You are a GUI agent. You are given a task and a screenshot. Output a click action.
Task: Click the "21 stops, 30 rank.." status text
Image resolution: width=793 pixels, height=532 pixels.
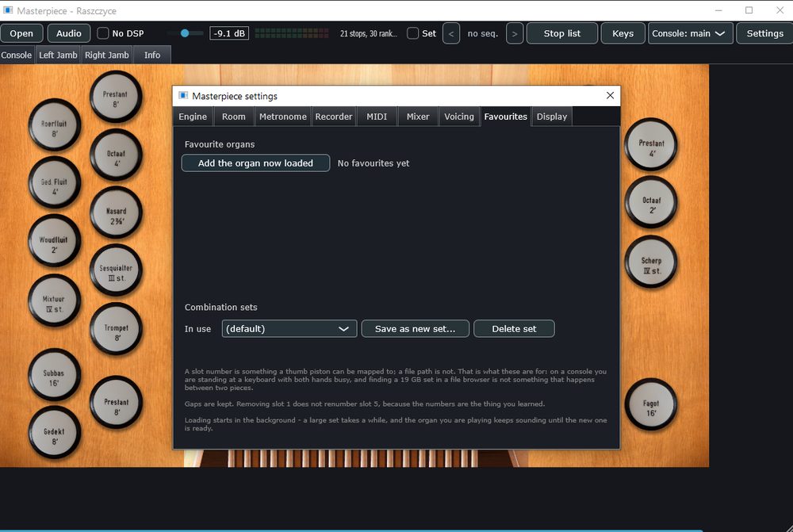point(368,33)
